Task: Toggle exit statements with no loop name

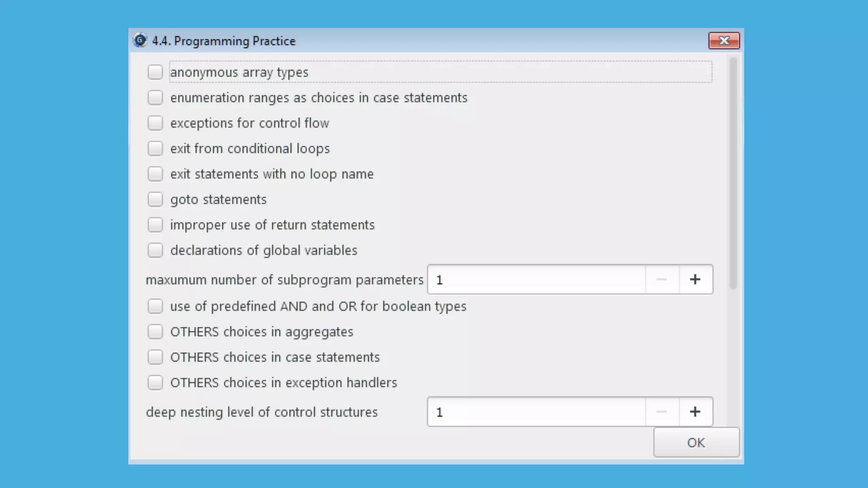Action: tap(155, 174)
